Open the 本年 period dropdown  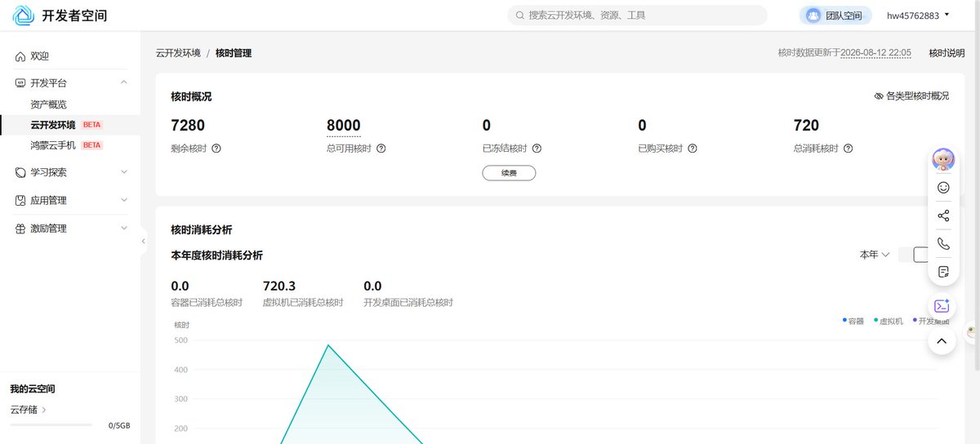[x=874, y=255]
